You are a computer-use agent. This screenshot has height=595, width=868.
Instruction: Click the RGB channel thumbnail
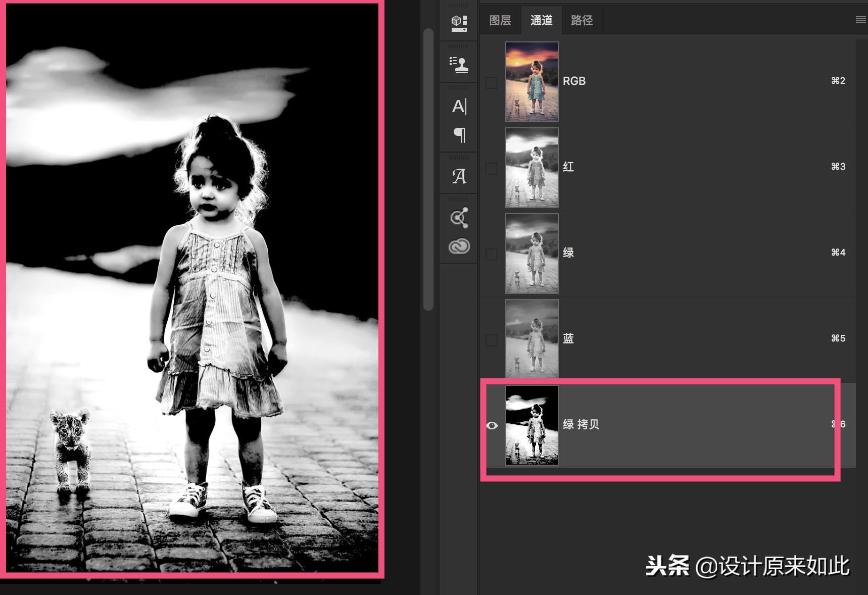[532, 81]
